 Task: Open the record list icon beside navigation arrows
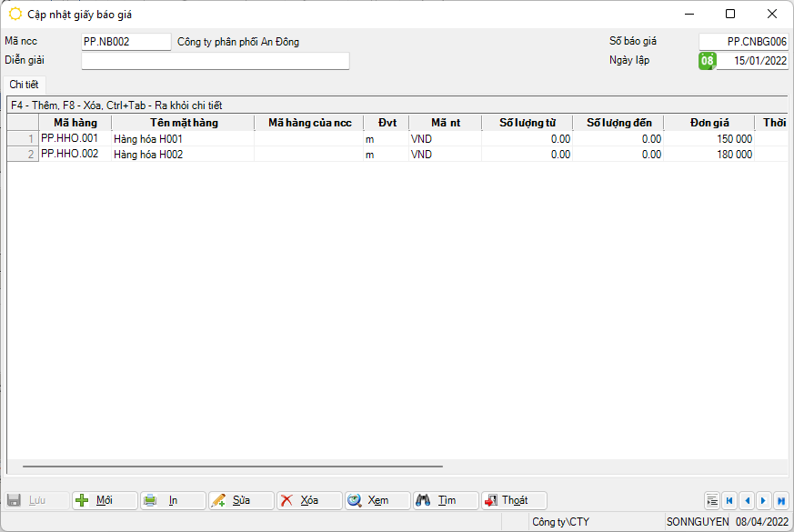coord(712,500)
